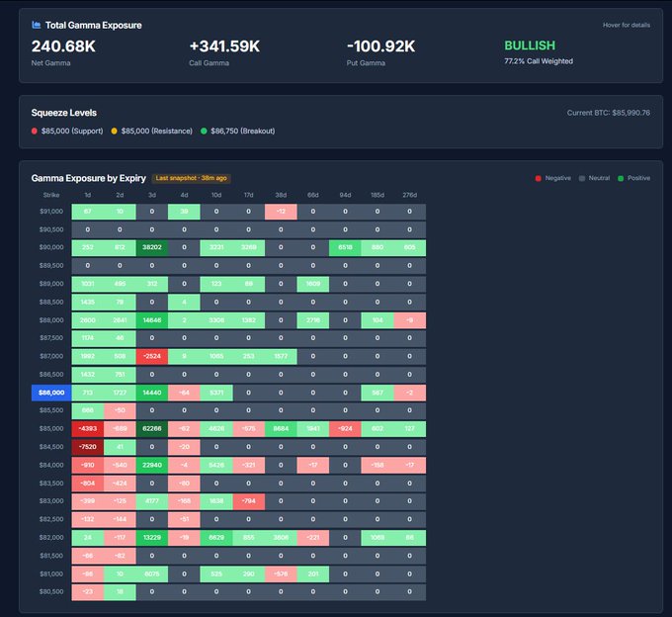Click the $80,500 strike label
The height and width of the screenshot is (617, 672).
click(51, 591)
